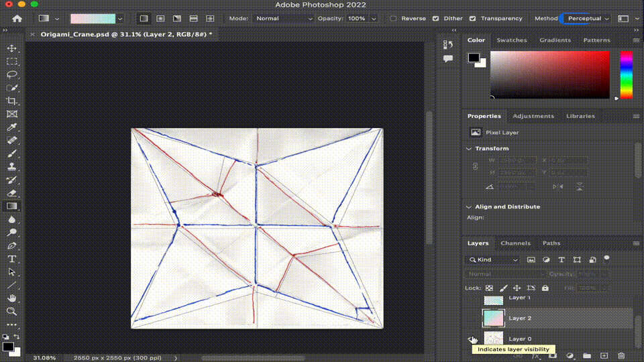
Task: Select the Dodge tool
Action: click(x=12, y=233)
